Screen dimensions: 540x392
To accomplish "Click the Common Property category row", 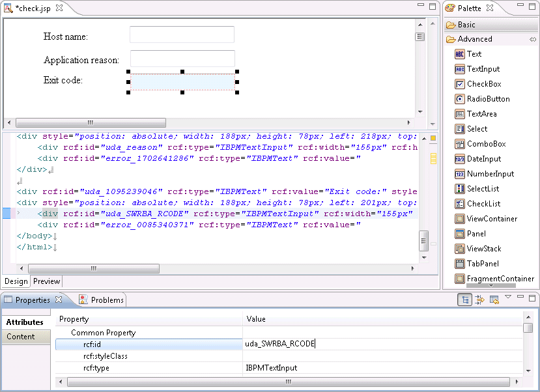I will (x=289, y=333).
